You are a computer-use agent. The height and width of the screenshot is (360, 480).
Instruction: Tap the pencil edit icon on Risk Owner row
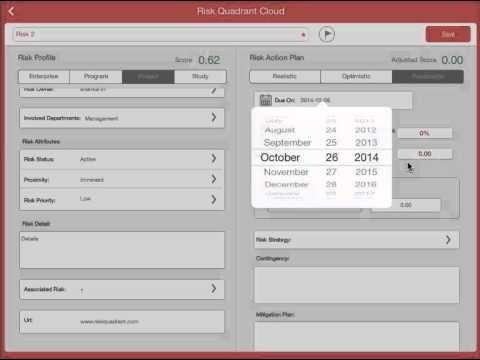[x=214, y=90]
